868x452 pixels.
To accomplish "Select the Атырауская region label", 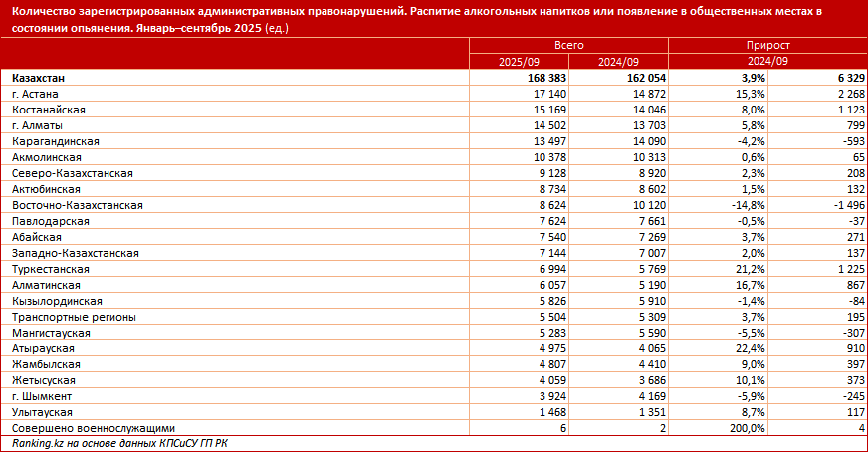I will 43,348.
